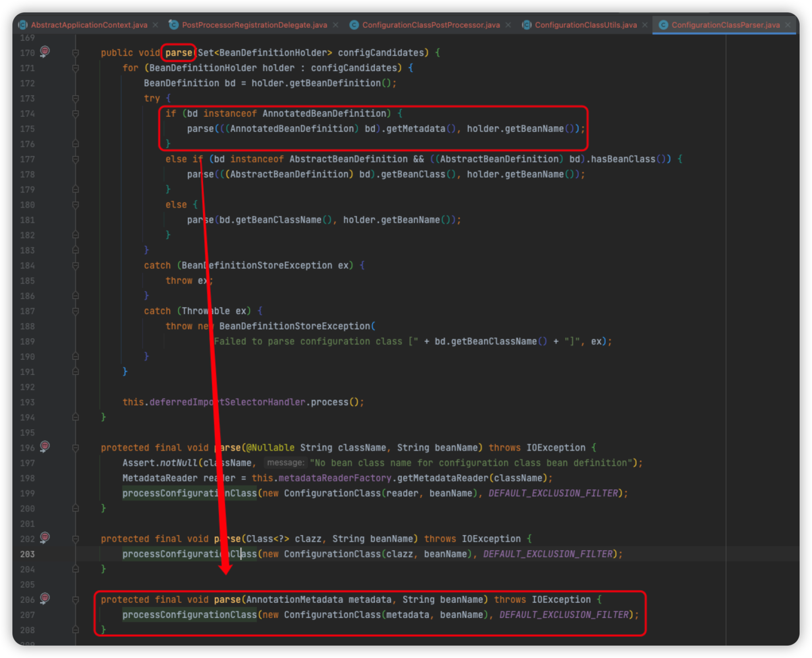The height and width of the screenshot is (658, 812).
Task: Collapse the catch block at line 184
Action: [76, 266]
